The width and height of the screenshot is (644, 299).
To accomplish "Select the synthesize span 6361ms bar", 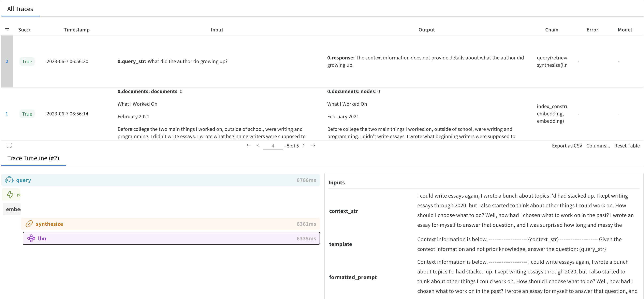I will point(170,224).
